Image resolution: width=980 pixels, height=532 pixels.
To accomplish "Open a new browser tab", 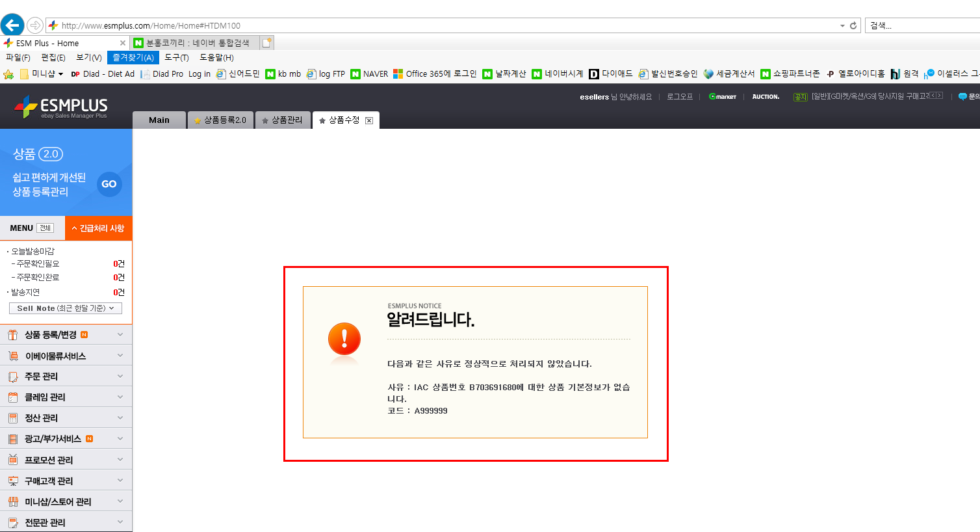I will pos(266,43).
